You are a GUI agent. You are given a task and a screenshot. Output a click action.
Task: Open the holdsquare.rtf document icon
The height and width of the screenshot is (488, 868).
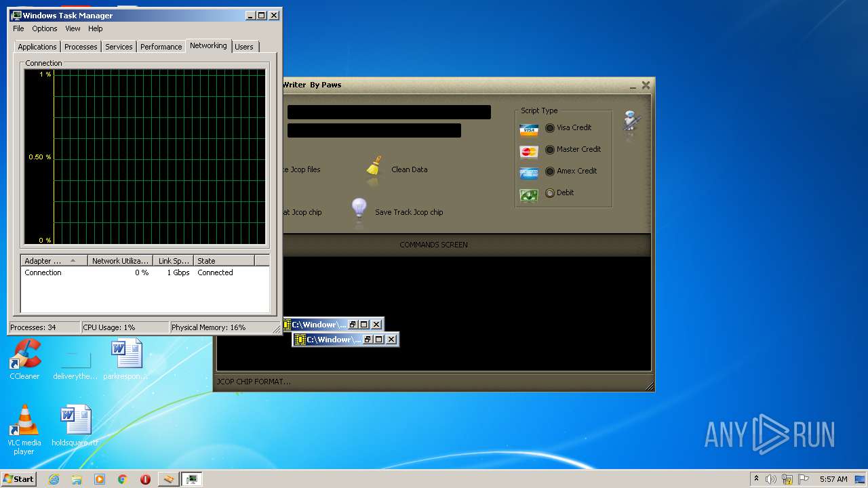pyautogui.click(x=75, y=426)
